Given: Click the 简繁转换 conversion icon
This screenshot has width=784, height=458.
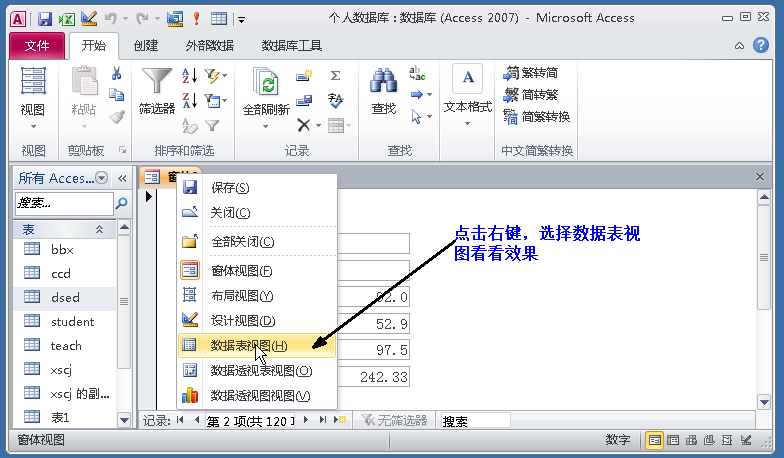Looking at the screenshot, I should (x=537, y=117).
